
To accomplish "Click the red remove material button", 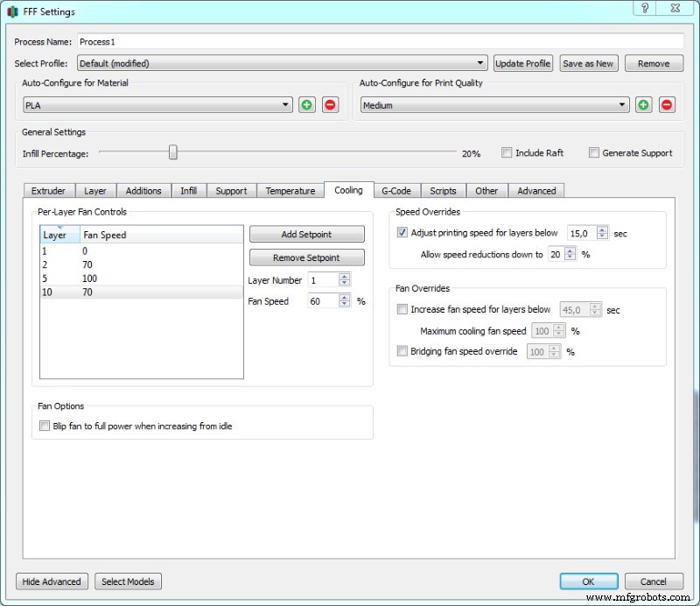I will pyautogui.click(x=330, y=105).
